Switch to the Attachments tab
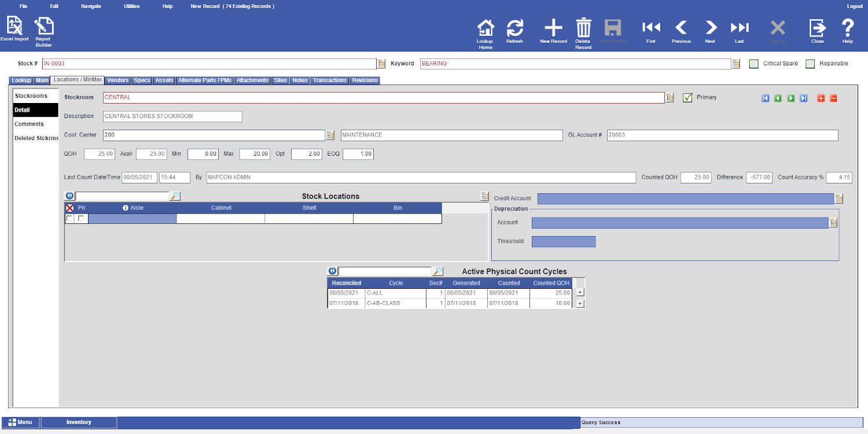Image resolution: width=868 pixels, height=434 pixels. coord(253,80)
